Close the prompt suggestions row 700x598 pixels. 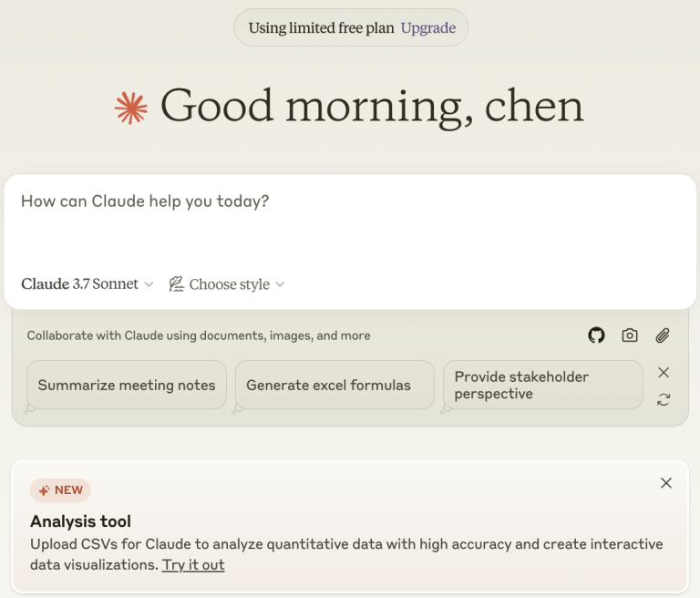pos(664,372)
